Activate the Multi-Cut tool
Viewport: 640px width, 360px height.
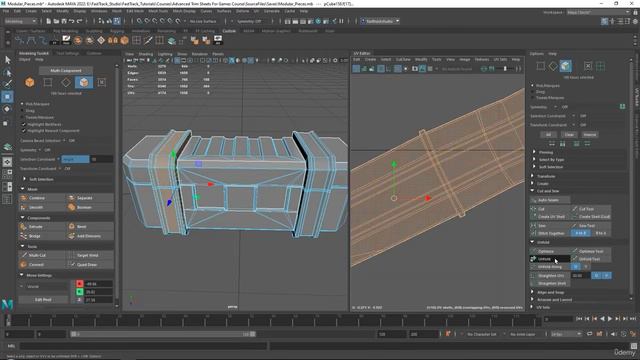[42, 255]
